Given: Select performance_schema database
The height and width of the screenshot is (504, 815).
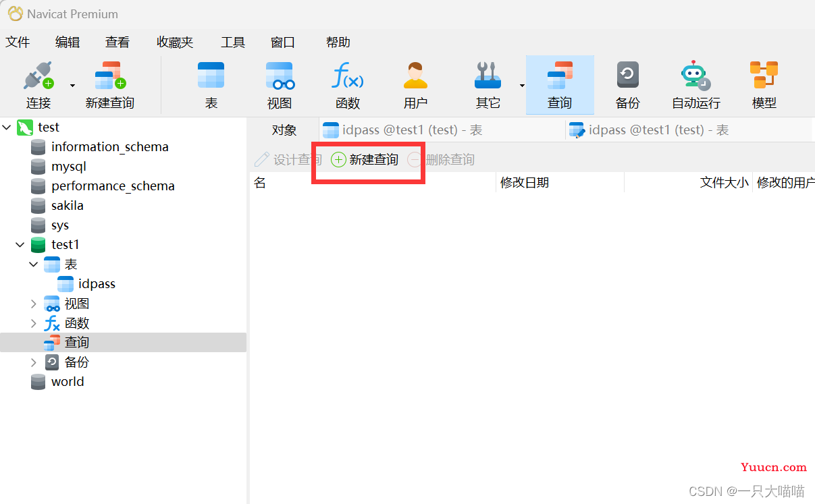Looking at the screenshot, I should [x=113, y=186].
